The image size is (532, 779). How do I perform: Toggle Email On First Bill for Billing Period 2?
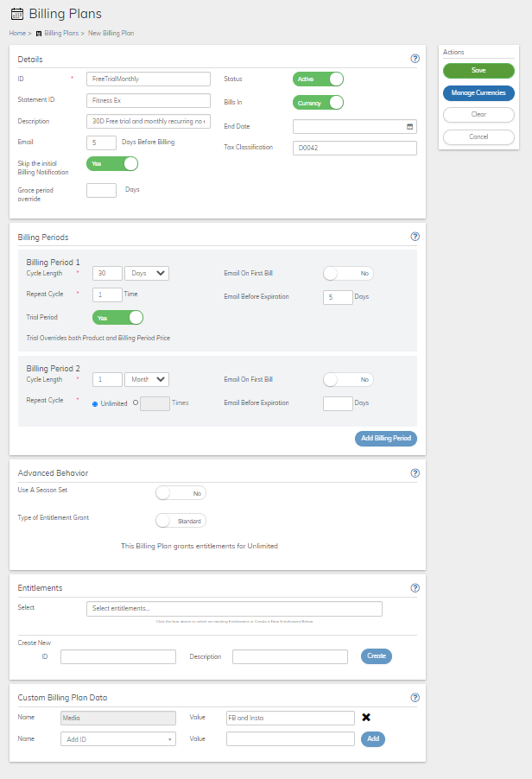point(348,379)
